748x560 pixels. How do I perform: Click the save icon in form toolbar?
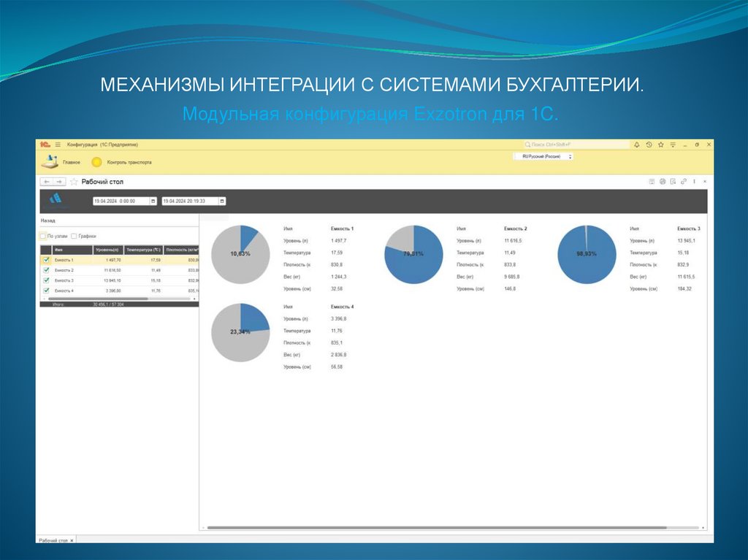[x=652, y=181]
